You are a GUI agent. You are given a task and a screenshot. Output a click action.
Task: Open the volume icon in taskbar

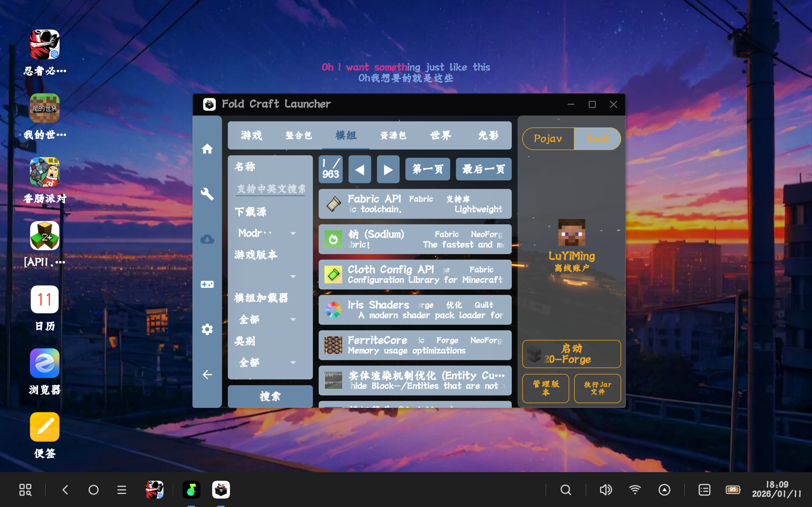[x=606, y=490]
